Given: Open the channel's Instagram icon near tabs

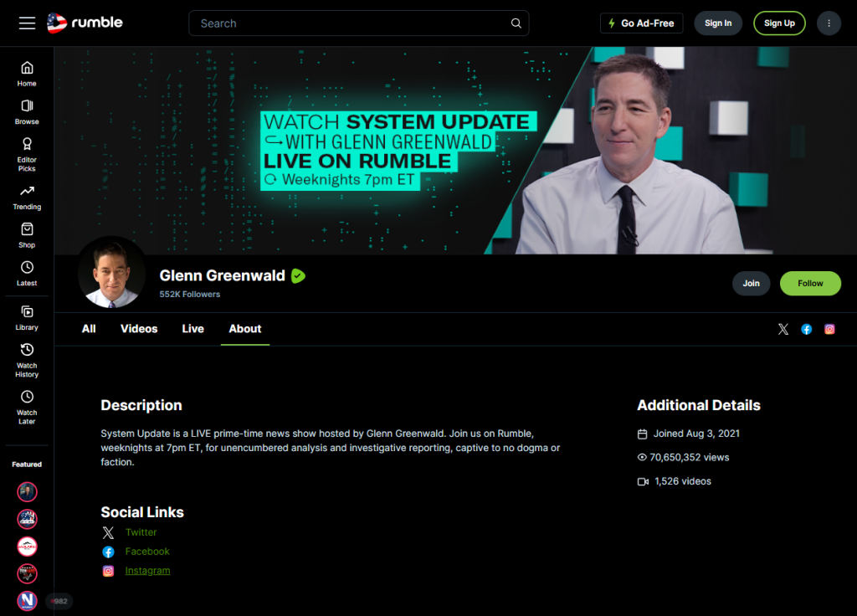Looking at the screenshot, I should point(829,329).
